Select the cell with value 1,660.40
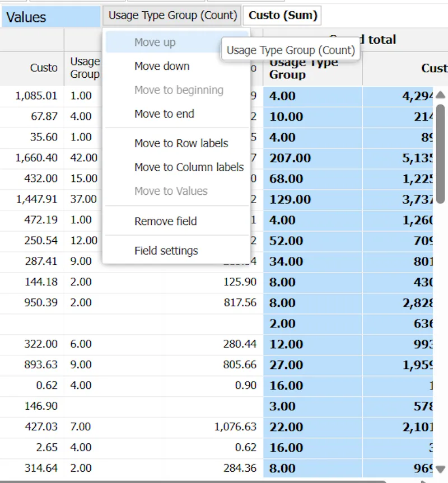 (x=32, y=158)
